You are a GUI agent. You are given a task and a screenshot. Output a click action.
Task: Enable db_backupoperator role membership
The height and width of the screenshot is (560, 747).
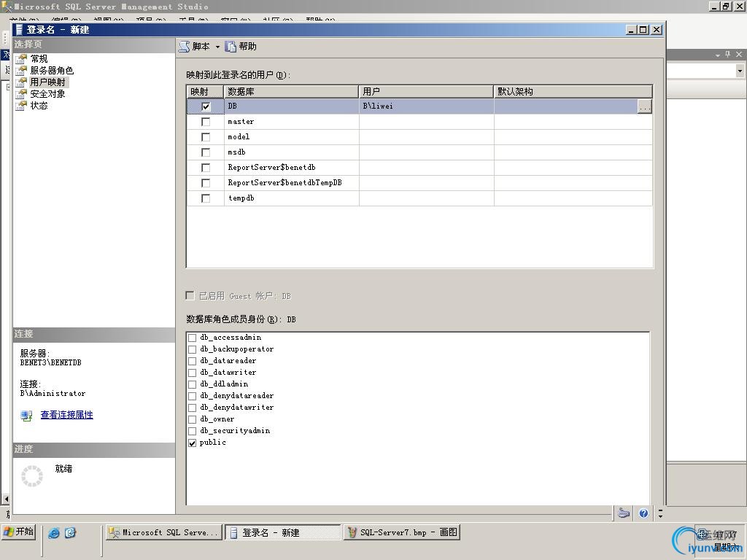[193, 349]
